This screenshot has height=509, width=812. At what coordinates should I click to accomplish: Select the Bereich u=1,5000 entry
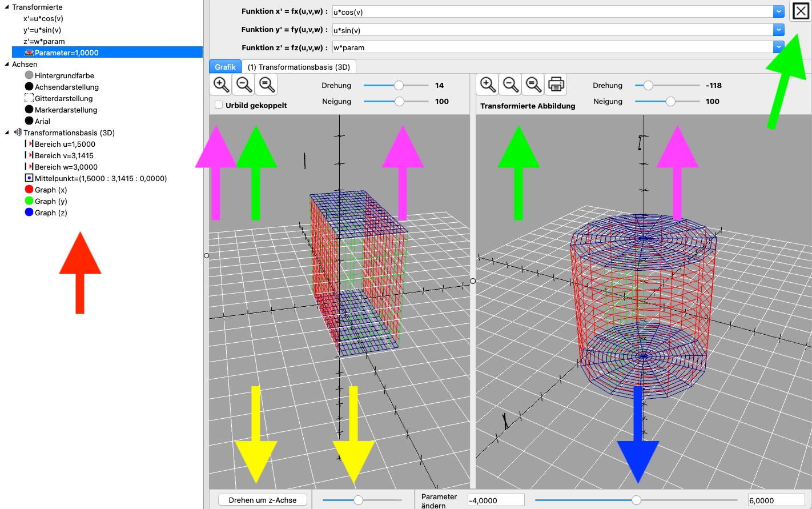[x=65, y=144]
